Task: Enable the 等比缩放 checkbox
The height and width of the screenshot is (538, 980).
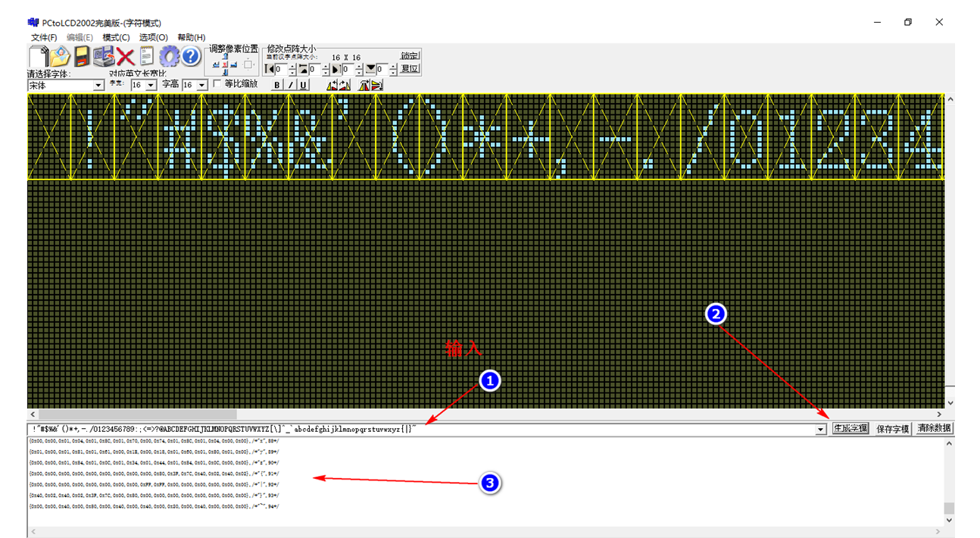Action: click(x=217, y=83)
